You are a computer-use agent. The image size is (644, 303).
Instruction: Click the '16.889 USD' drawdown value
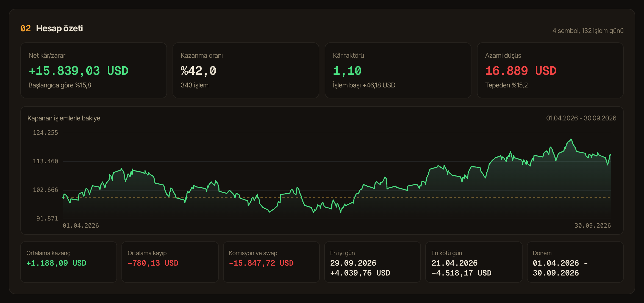tap(521, 71)
